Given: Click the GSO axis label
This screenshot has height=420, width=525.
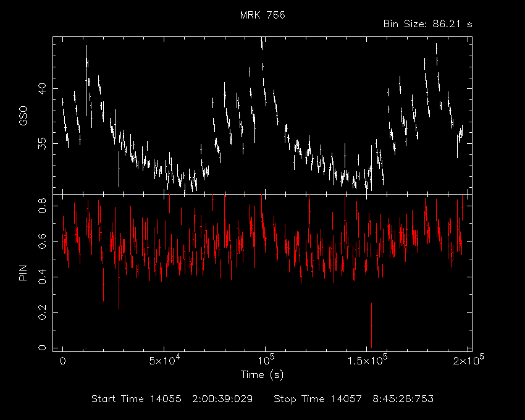Looking at the screenshot, I should [23, 115].
